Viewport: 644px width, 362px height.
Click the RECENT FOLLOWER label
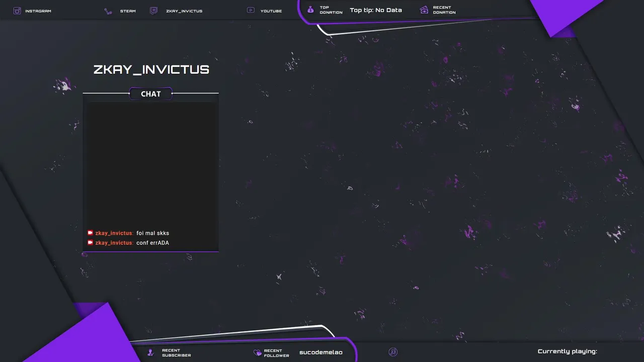point(276,353)
